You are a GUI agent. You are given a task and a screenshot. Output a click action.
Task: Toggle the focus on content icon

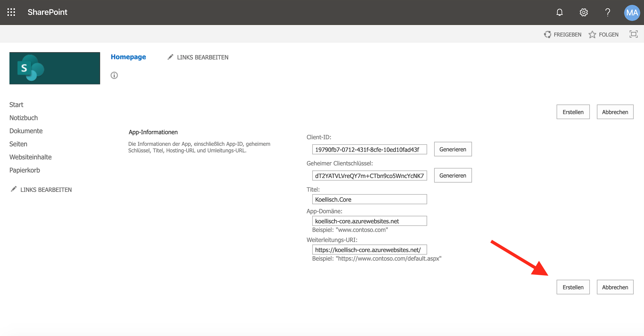pos(633,34)
